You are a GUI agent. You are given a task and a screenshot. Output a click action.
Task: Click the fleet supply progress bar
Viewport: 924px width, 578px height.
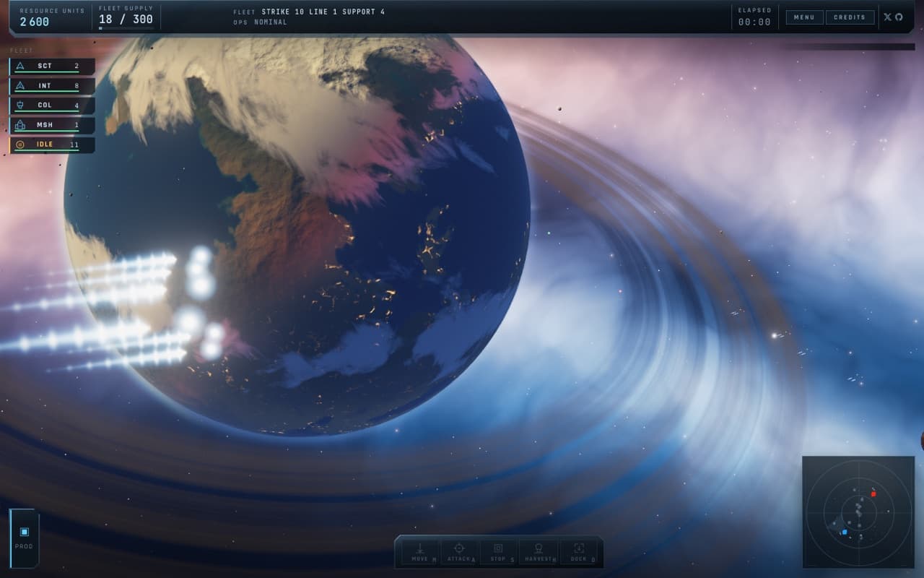coord(126,28)
